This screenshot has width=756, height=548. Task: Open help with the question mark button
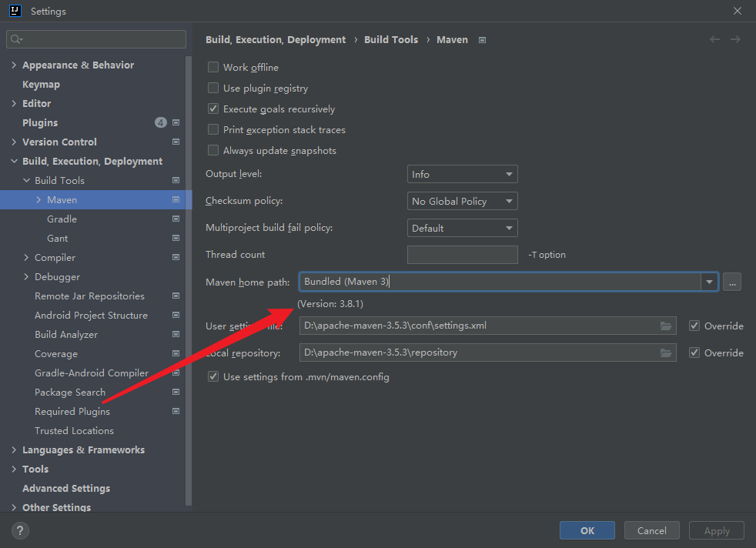point(20,530)
